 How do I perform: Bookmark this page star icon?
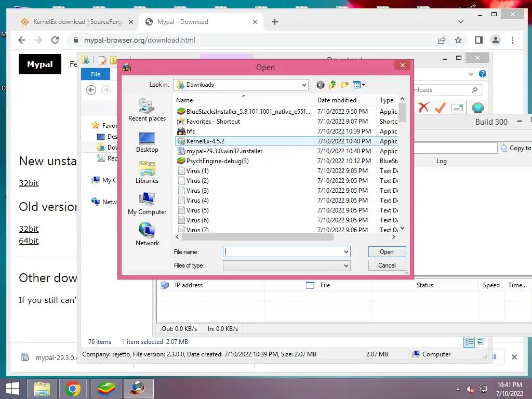click(458, 40)
